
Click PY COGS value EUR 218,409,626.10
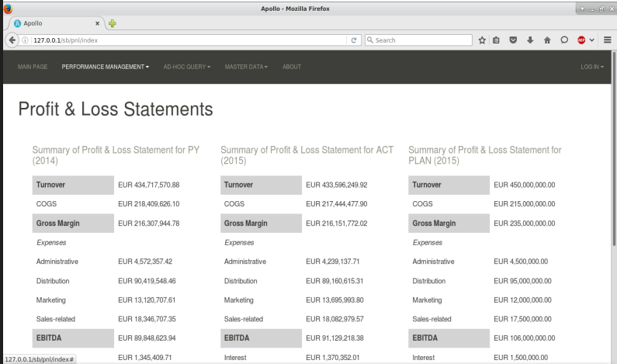[x=149, y=204]
